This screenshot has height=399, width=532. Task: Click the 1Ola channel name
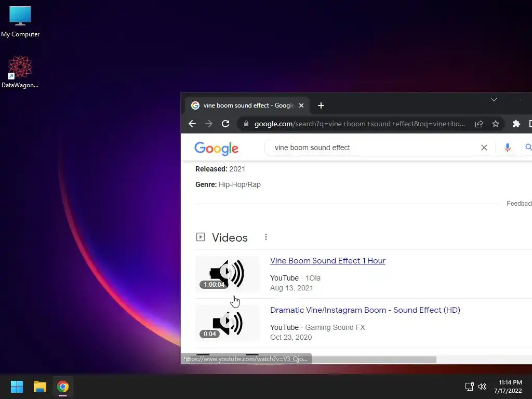pos(313,278)
